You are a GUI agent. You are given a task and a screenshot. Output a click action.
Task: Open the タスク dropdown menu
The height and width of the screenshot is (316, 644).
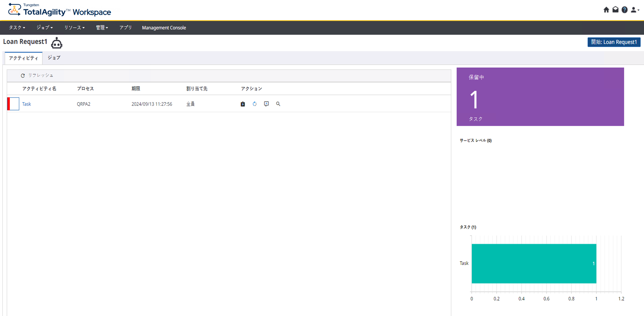coord(17,28)
